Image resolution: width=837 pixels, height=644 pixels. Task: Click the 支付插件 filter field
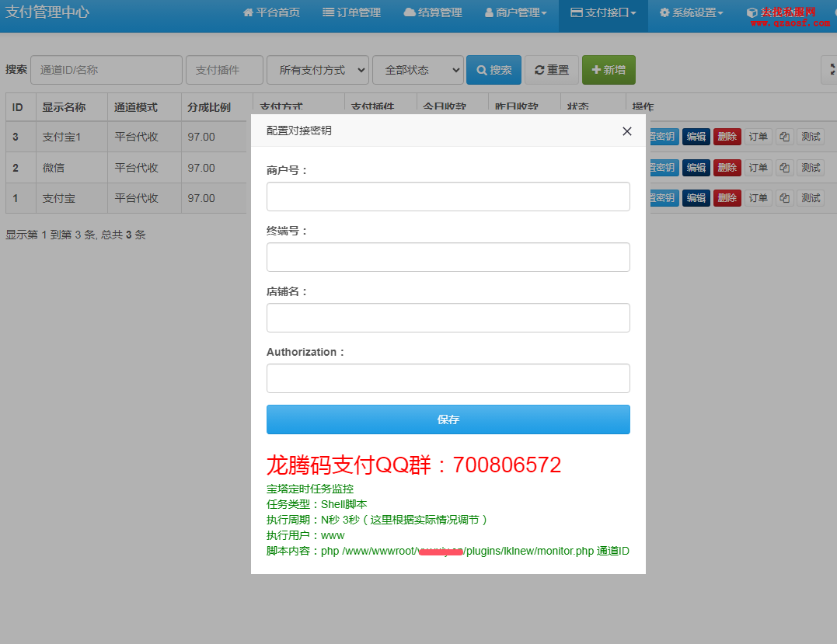pyautogui.click(x=224, y=70)
